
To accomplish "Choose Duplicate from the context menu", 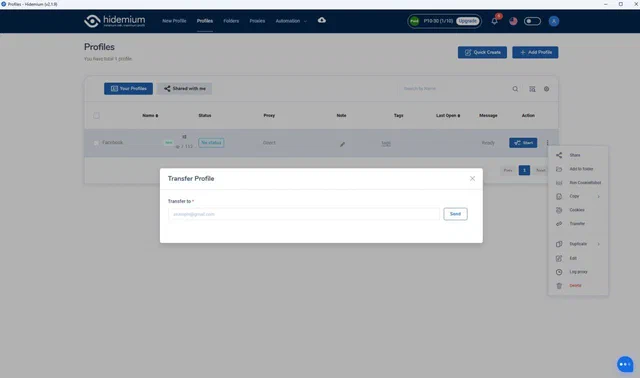I will coord(578,244).
